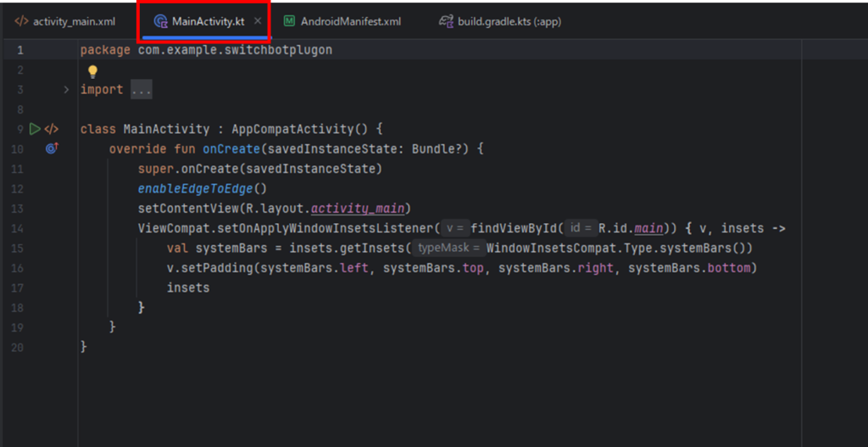Click the light bulb quick-fix icon
Screen dimensions: 868x447
pos(93,71)
